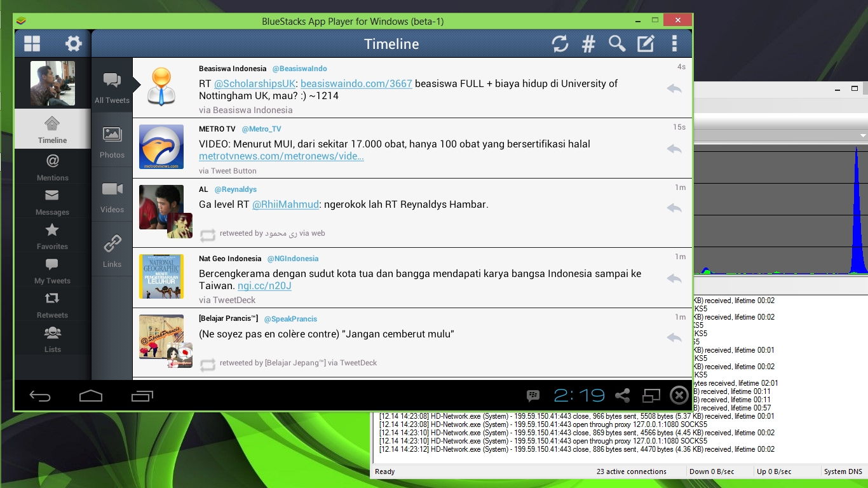
Task: Open the Nat Geo Indonesia avatar
Action: [x=161, y=276]
